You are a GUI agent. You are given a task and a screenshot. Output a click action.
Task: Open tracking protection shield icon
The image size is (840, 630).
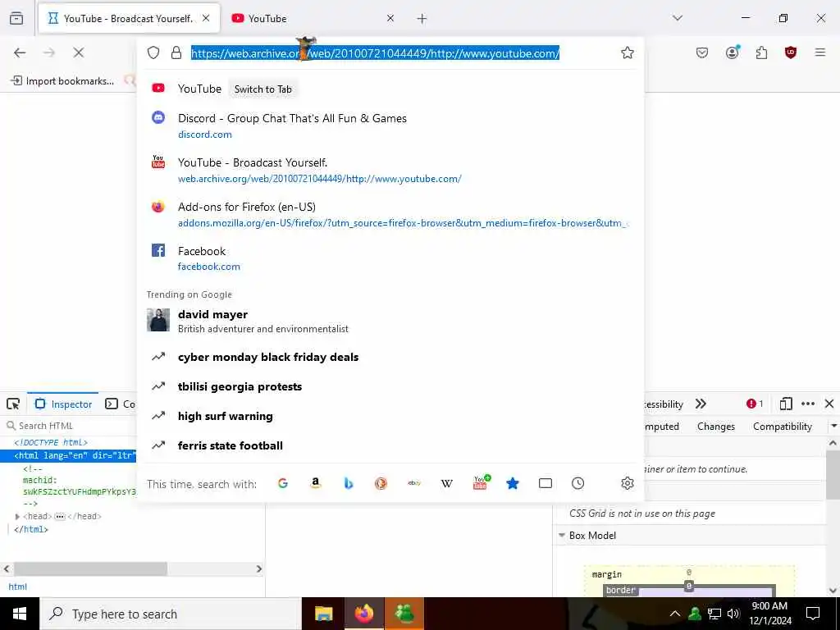[153, 52]
